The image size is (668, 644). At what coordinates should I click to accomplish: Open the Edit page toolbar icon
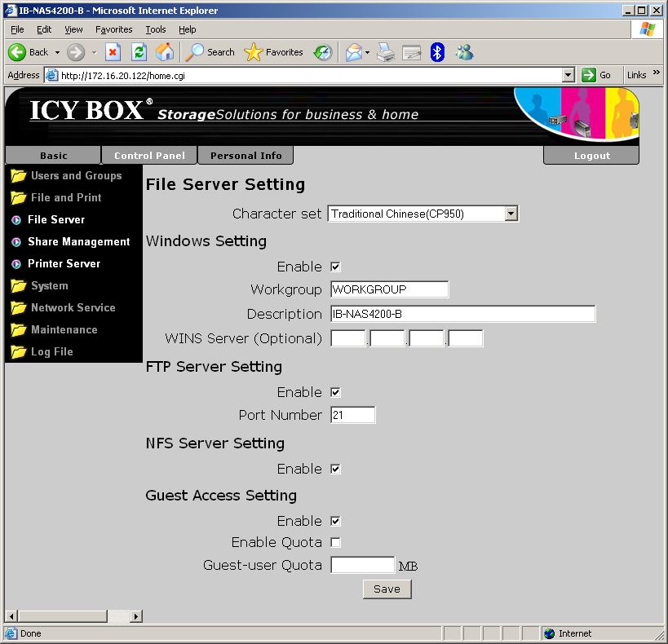(412, 52)
